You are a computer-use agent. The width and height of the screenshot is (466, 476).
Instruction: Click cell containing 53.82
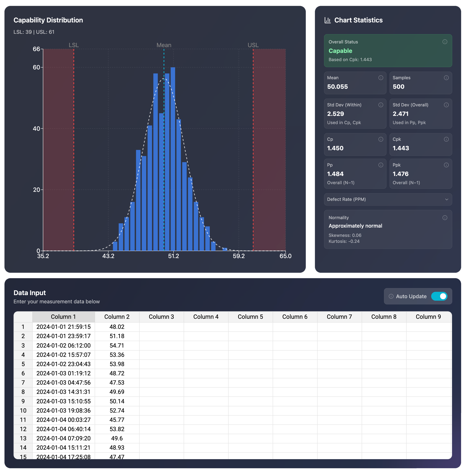coord(117,429)
